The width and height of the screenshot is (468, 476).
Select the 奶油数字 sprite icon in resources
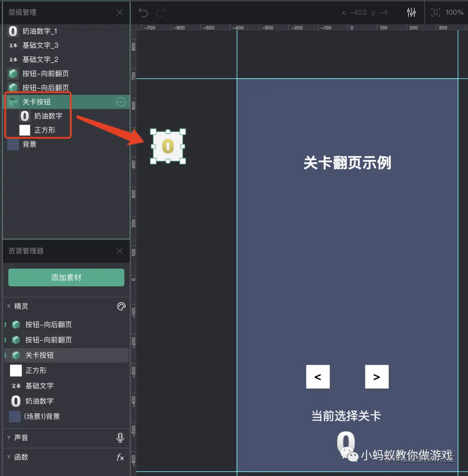click(15, 401)
